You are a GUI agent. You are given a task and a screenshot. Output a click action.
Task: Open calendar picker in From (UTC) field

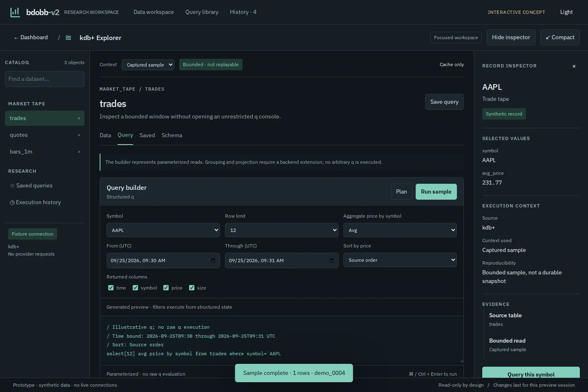point(213,261)
